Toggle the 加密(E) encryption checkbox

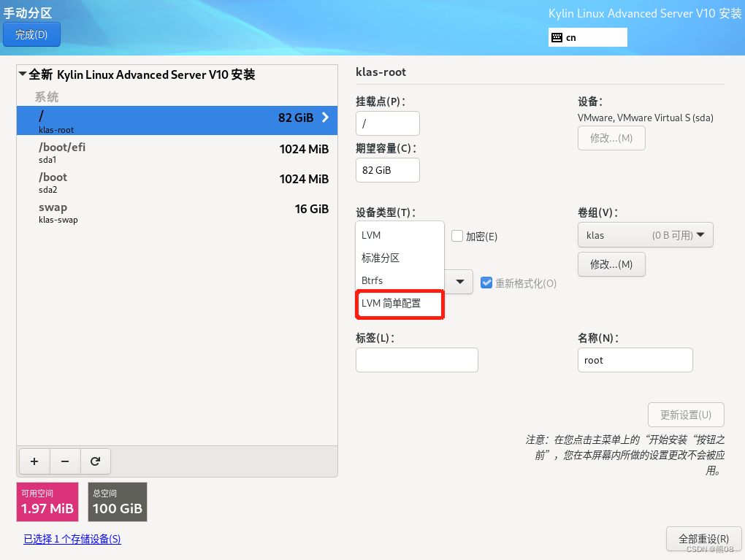point(457,236)
